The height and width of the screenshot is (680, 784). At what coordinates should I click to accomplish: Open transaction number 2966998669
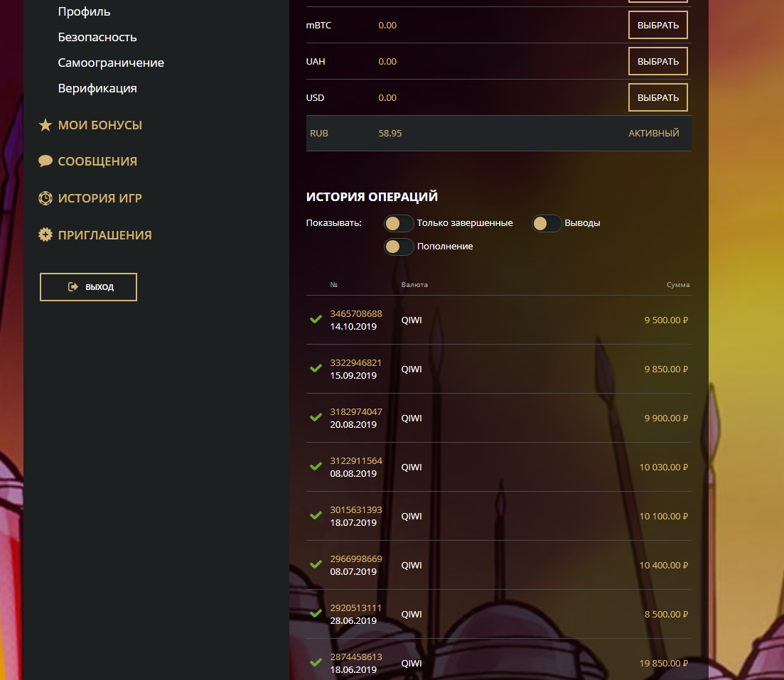pyautogui.click(x=355, y=559)
